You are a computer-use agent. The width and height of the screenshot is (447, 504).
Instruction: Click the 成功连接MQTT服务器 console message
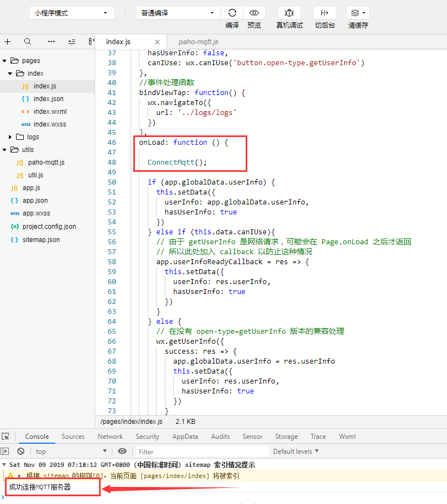[x=40, y=487]
